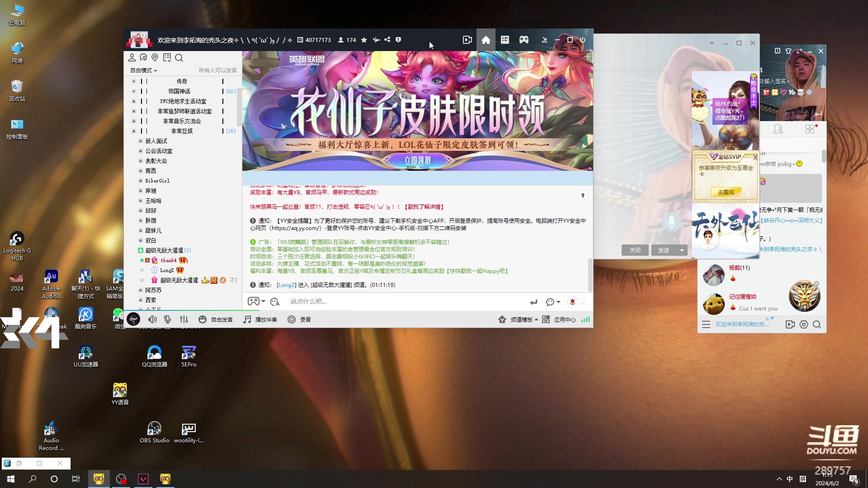Open the game controller icon in title bar

(524, 40)
